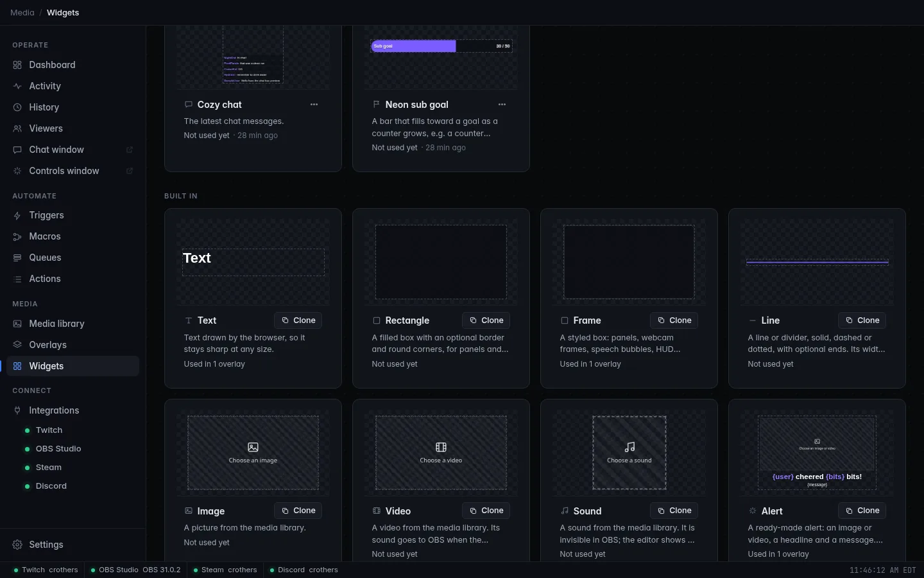Viewport: 924px width, 578px height.
Task: Clone the Alert widget
Action: 862,511
